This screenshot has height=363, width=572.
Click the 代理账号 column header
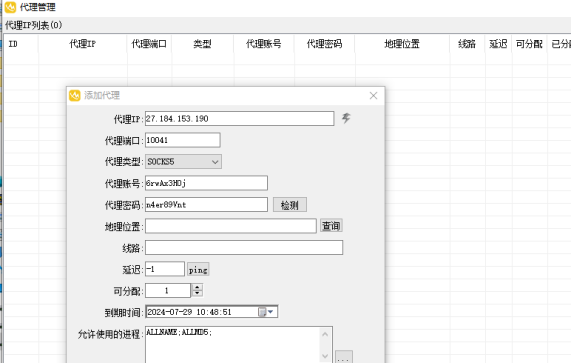[264, 45]
